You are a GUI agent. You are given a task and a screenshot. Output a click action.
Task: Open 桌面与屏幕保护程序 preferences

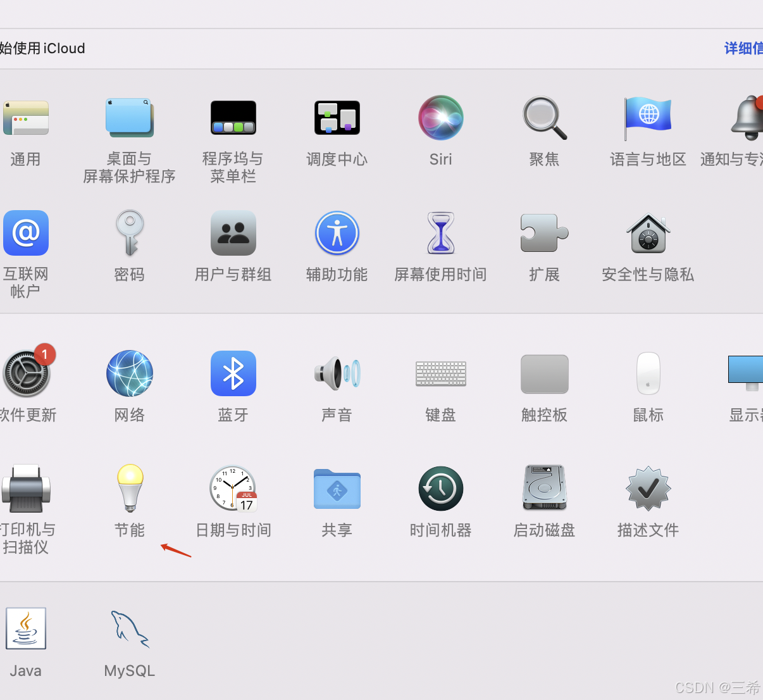click(130, 118)
